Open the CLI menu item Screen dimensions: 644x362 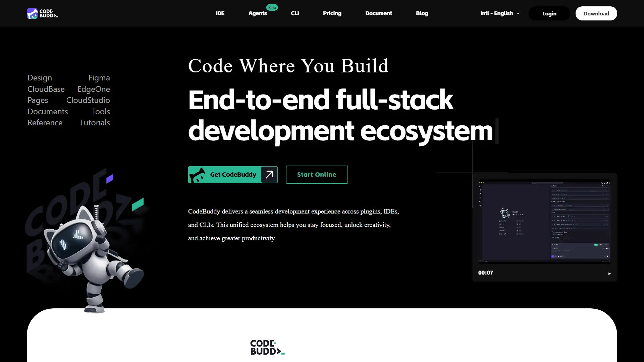click(x=295, y=13)
